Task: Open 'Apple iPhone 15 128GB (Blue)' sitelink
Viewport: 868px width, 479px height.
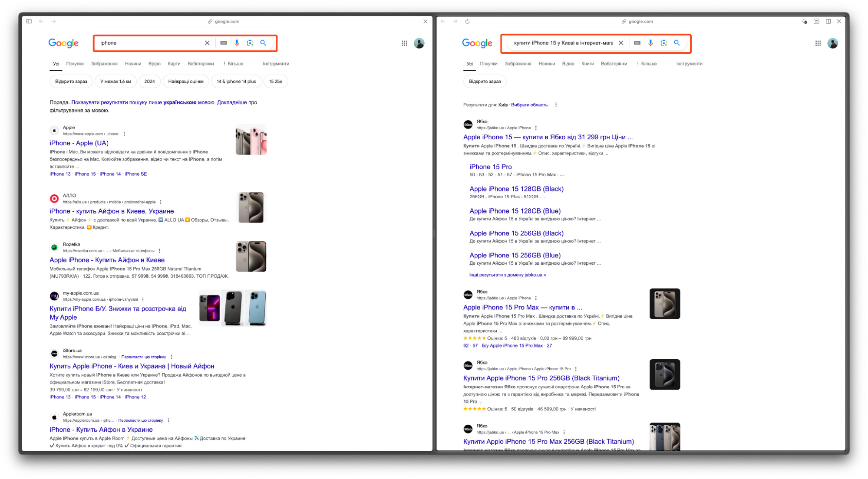Action: point(515,211)
